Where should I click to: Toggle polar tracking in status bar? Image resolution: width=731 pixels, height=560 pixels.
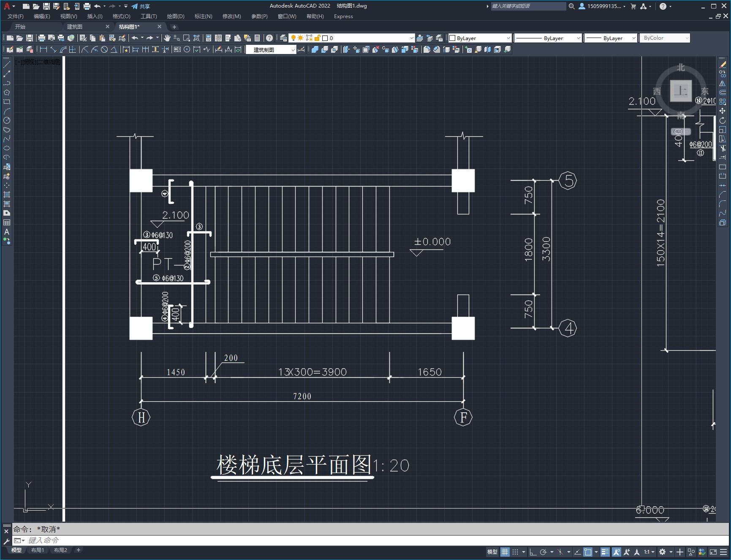click(x=543, y=552)
